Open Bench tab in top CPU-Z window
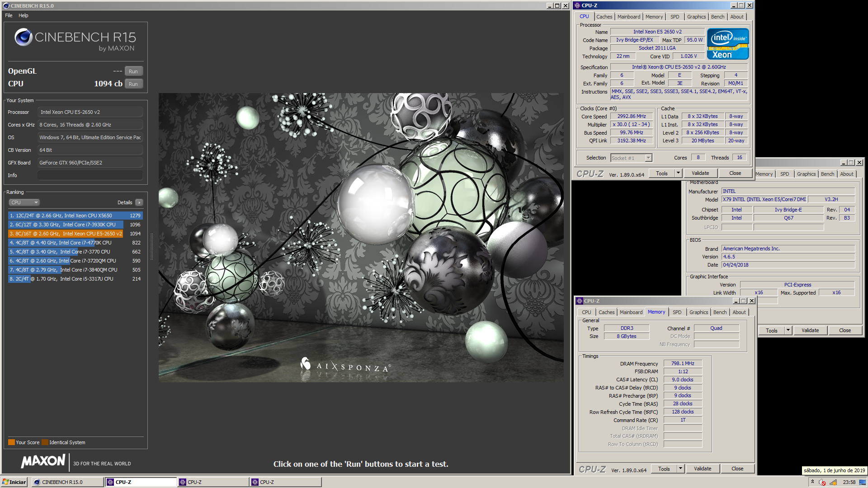868x488 pixels. 718,17
